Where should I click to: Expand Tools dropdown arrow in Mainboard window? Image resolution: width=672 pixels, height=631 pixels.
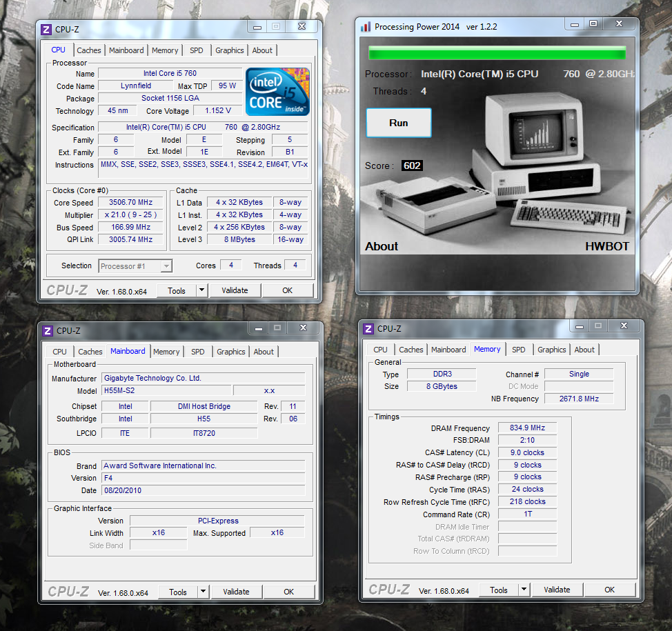[x=204, y=592]
